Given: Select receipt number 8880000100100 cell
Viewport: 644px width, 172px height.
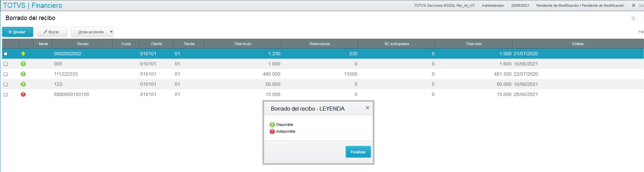Looking at the screenshot, I should (x=72, y=94).
